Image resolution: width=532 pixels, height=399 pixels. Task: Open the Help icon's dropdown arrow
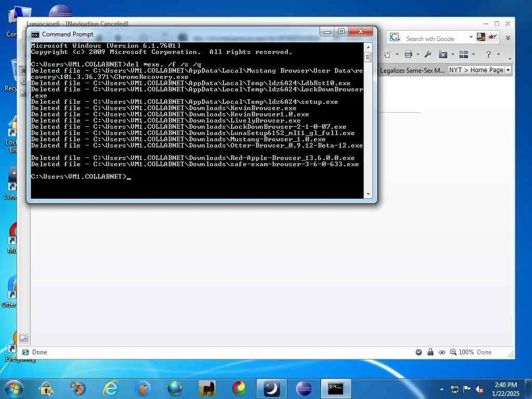pos(498,54)
